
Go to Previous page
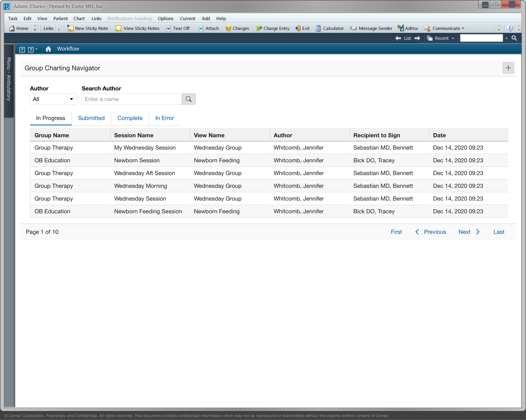[x=435, y=232]
